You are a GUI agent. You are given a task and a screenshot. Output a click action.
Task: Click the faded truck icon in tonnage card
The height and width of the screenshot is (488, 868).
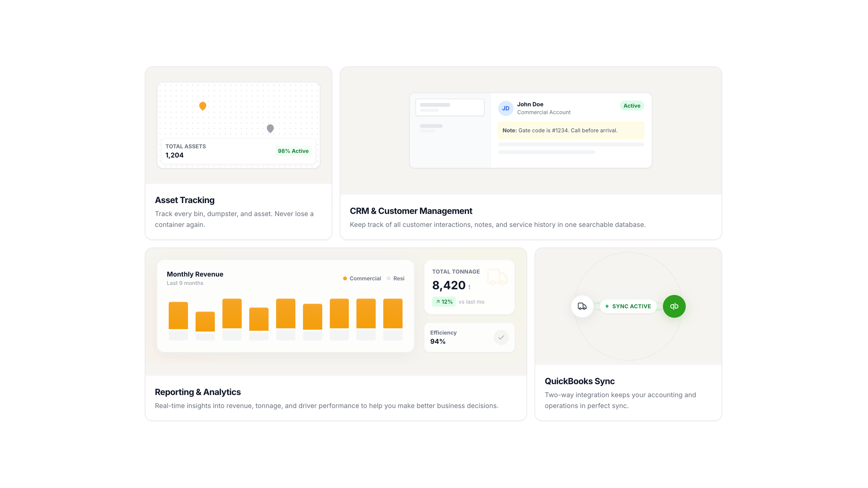[x=497, y=277]
